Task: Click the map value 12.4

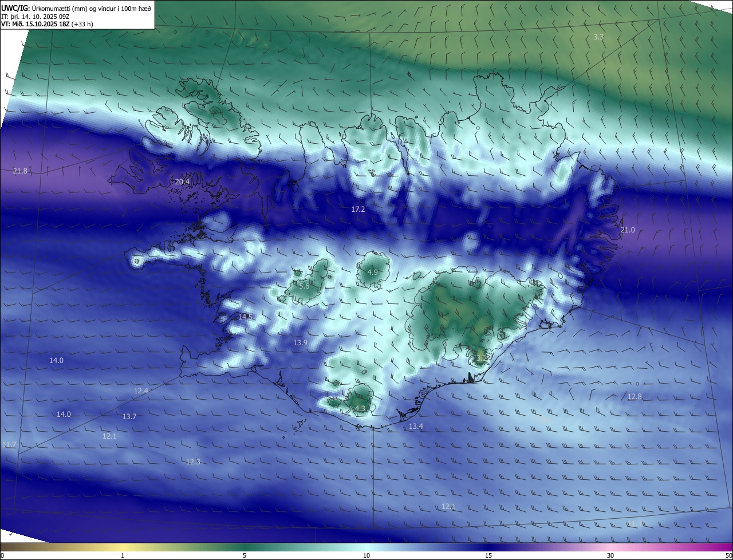Action: [141, 391]
